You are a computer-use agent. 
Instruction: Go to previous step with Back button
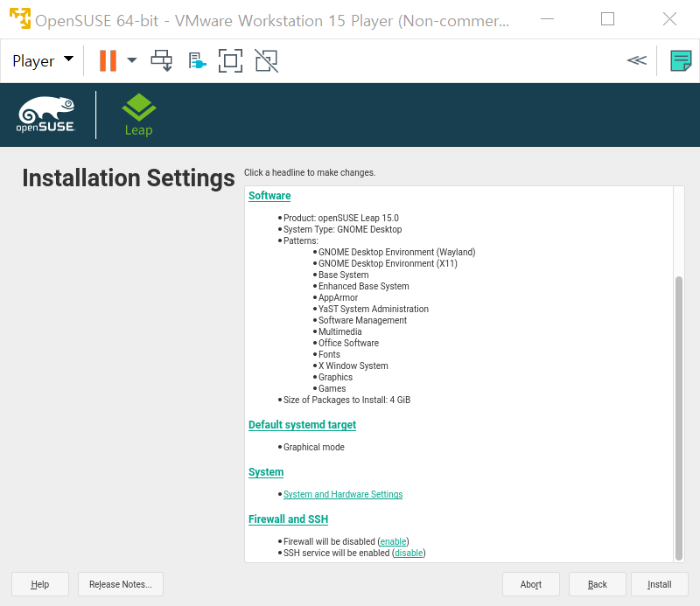[598, 584]
